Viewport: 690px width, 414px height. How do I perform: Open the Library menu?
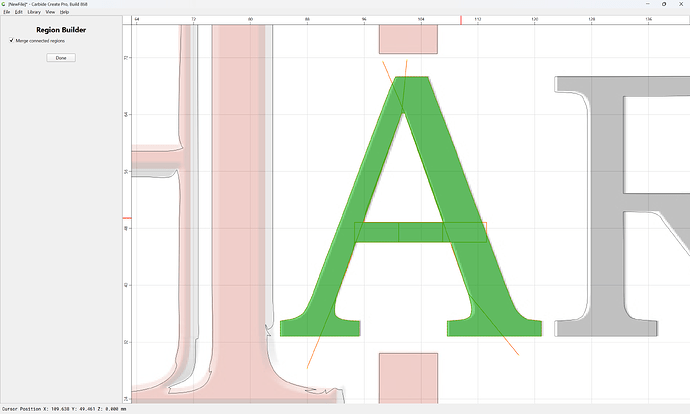click(x=34, y=12)
